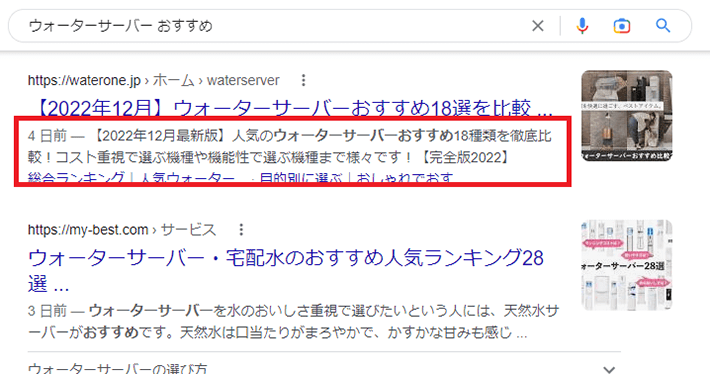The height and width of the screenshot is (374, 710).
Task: Click the 目的別に選ぶ sitelink
Action: click(301, 177)
